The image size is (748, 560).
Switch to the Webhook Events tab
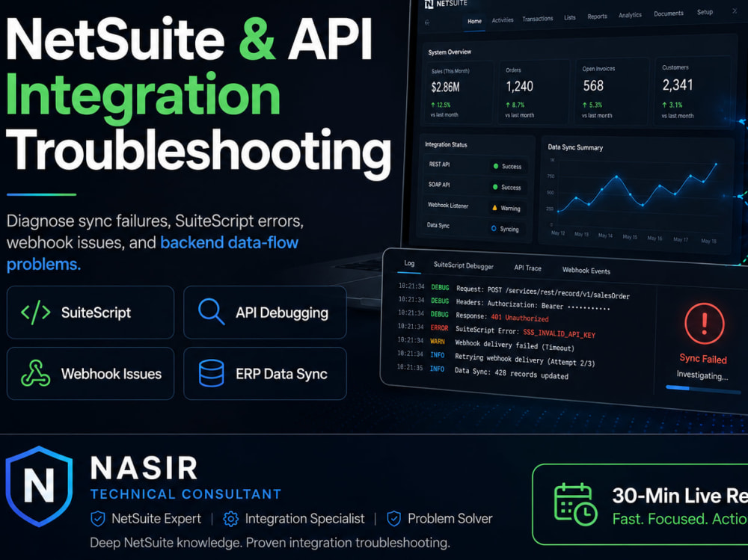[586, 271]
